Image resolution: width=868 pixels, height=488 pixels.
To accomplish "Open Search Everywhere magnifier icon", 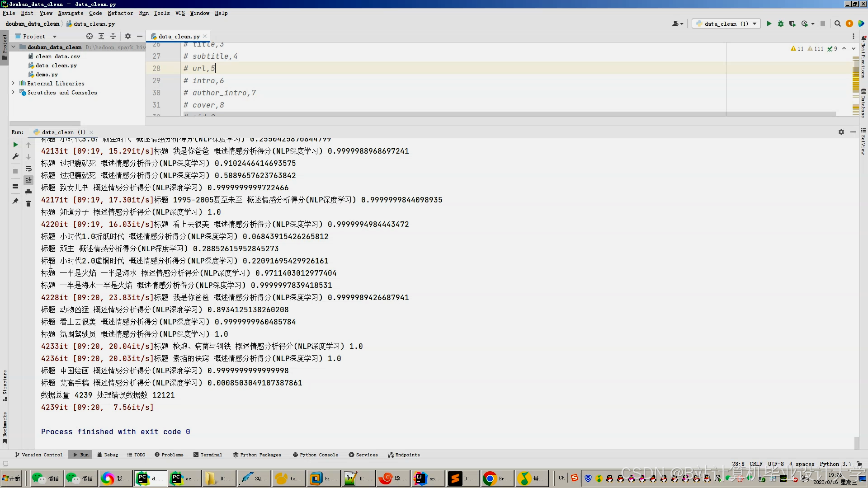I will coord(838,23).
